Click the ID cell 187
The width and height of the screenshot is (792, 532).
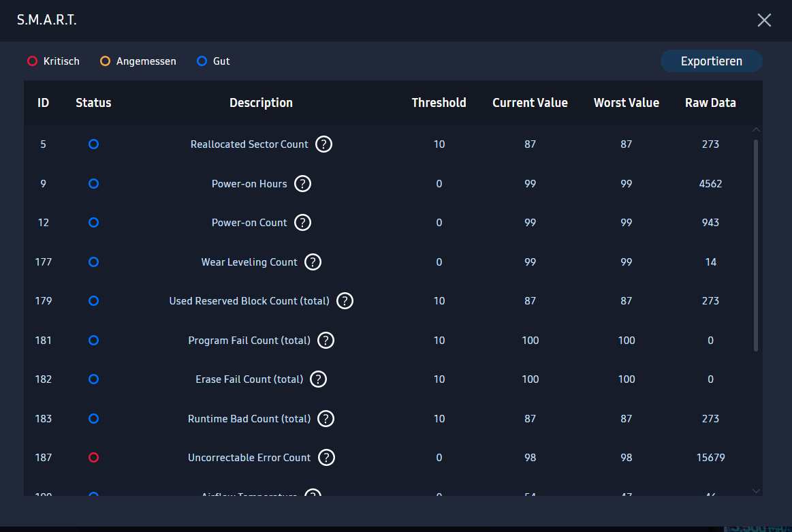(44, 458)
